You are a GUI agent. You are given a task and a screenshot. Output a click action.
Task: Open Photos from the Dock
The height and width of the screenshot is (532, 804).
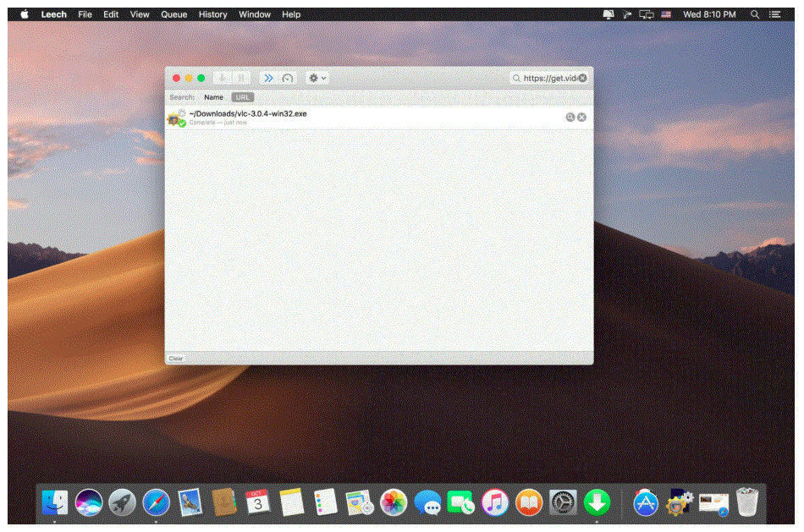pyautogui.click(x=394, y=502)
